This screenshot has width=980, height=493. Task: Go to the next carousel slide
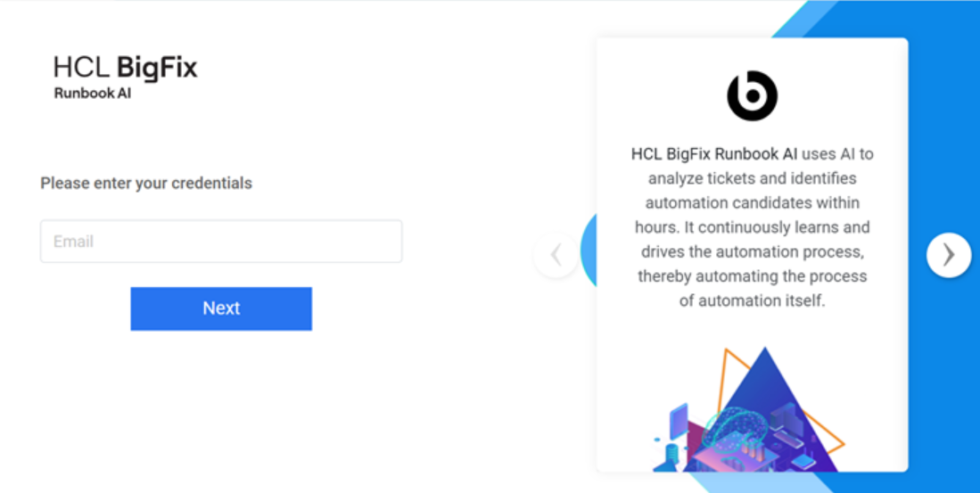pos(948,255)
